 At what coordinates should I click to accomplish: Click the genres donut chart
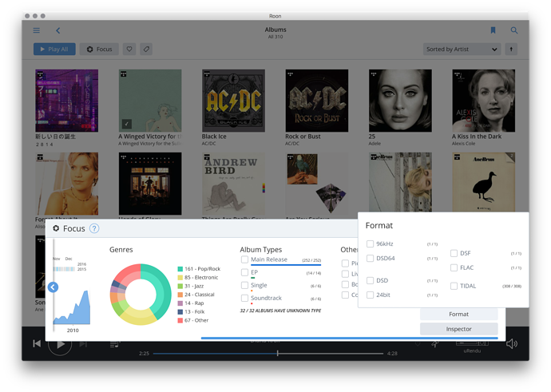click(x=141, y=295)
